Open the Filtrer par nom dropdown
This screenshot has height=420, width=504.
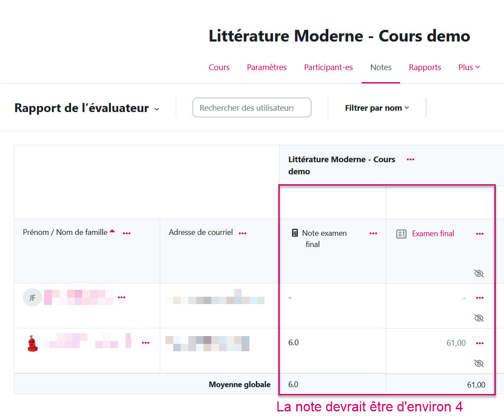coord(377,108)
